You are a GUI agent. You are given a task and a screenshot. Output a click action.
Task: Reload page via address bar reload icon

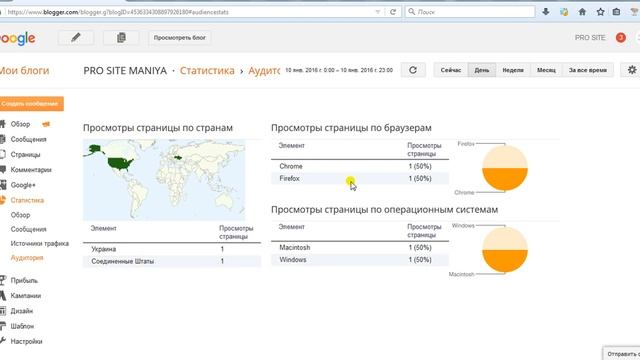[393, 12]
